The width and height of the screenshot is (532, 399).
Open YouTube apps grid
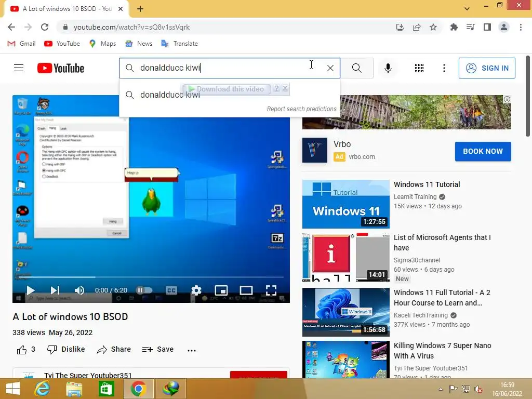tap(419, 68)
